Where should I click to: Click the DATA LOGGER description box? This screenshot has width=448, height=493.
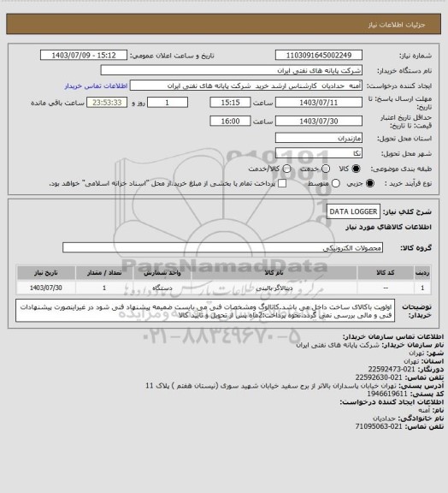pyautogui.click(x=353, y=211)
